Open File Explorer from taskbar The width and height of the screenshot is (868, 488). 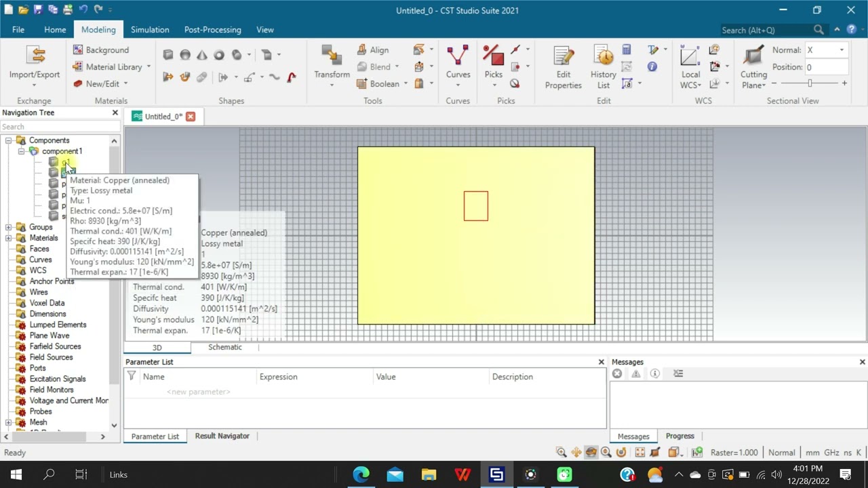click(x=429, y=474)
